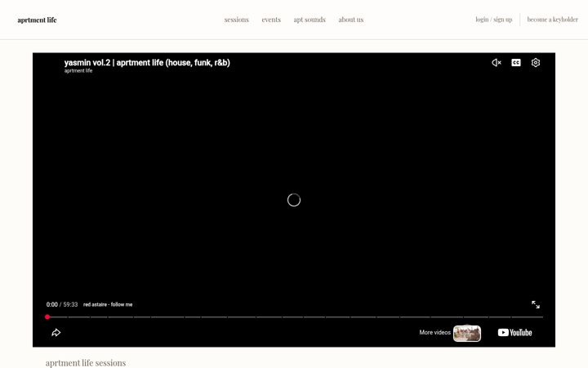Screen dimensions: 588x368
Task: Click the 0:00 / 59:33 time display
Action: tap(62, 304)
